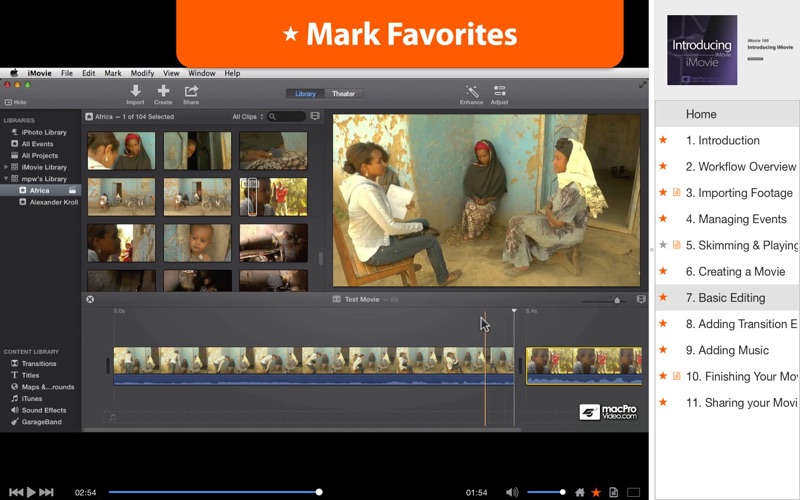Click the clip browser search field
Screen dimensions: 800x500
tap(286, 116)
